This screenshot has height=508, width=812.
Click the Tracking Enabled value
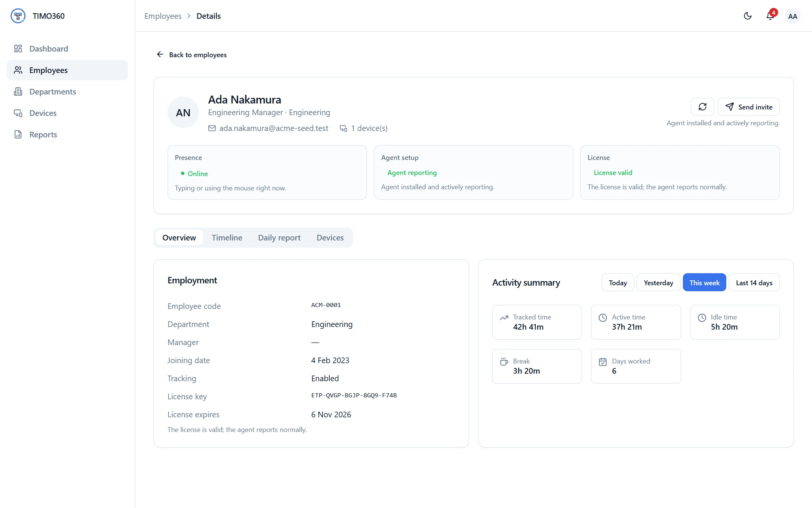click(325, 378)
